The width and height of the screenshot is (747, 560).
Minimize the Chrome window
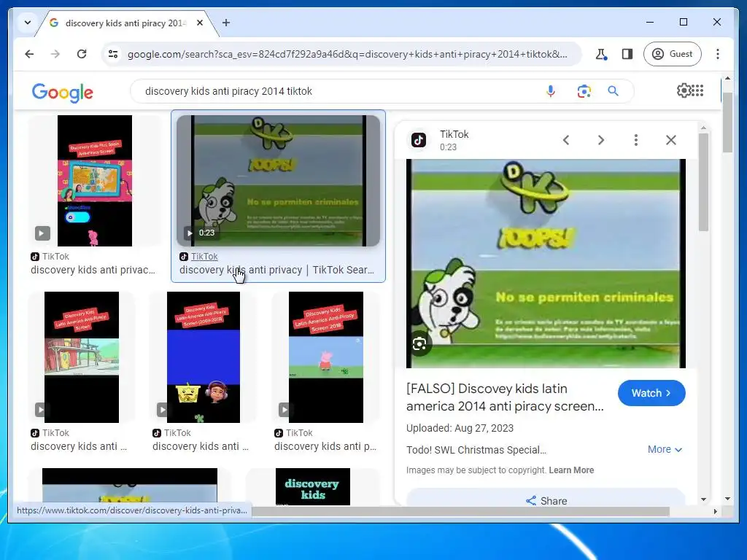[x=650, y=22]
